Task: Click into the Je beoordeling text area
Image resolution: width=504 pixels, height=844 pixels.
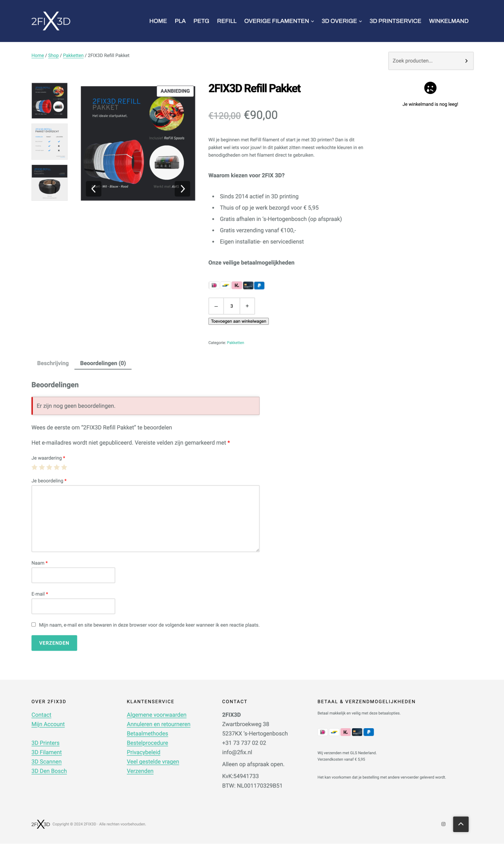Action: 145,518
